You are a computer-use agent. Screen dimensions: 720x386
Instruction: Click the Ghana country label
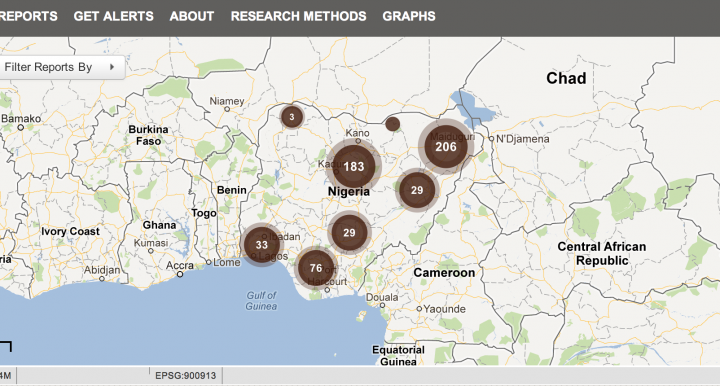click(159, 225)
